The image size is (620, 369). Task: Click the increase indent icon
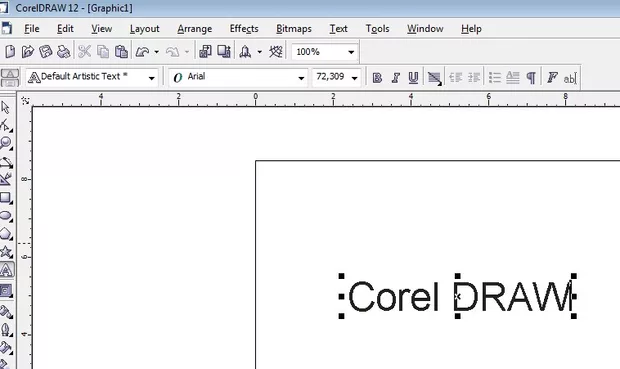pos(474,78)
